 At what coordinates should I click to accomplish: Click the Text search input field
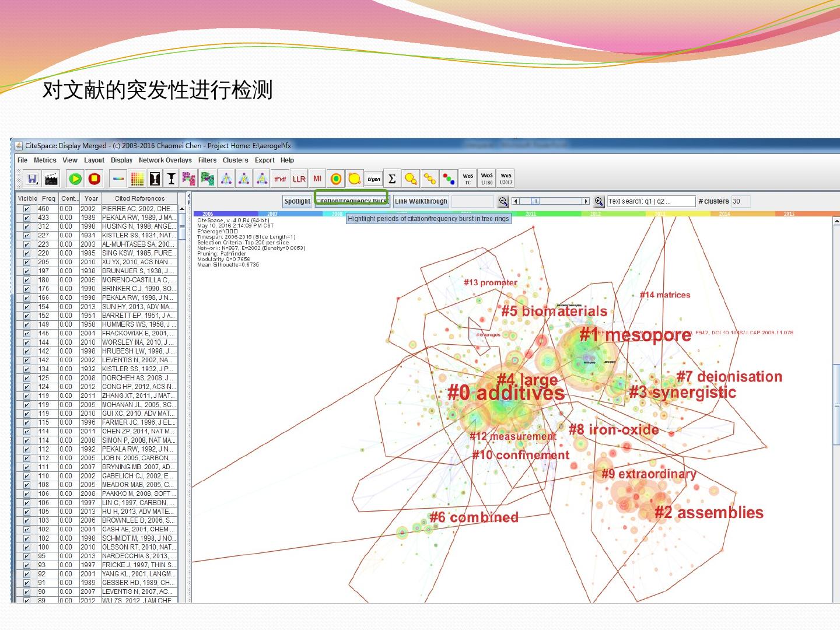(651, 201)
